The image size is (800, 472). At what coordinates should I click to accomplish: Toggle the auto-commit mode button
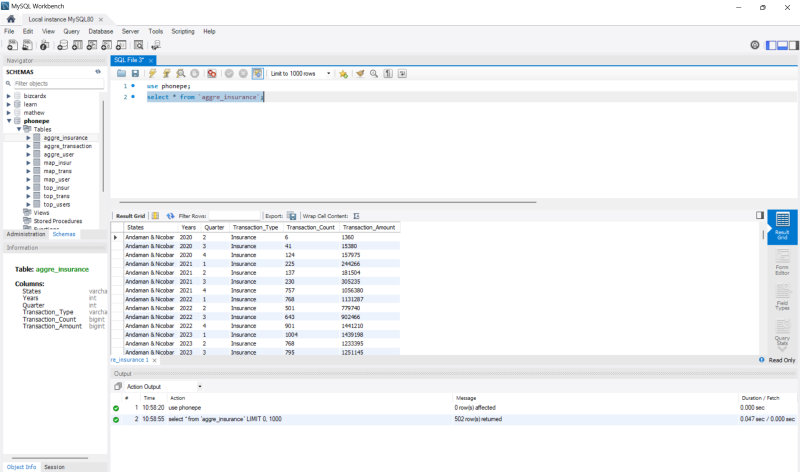257,73
